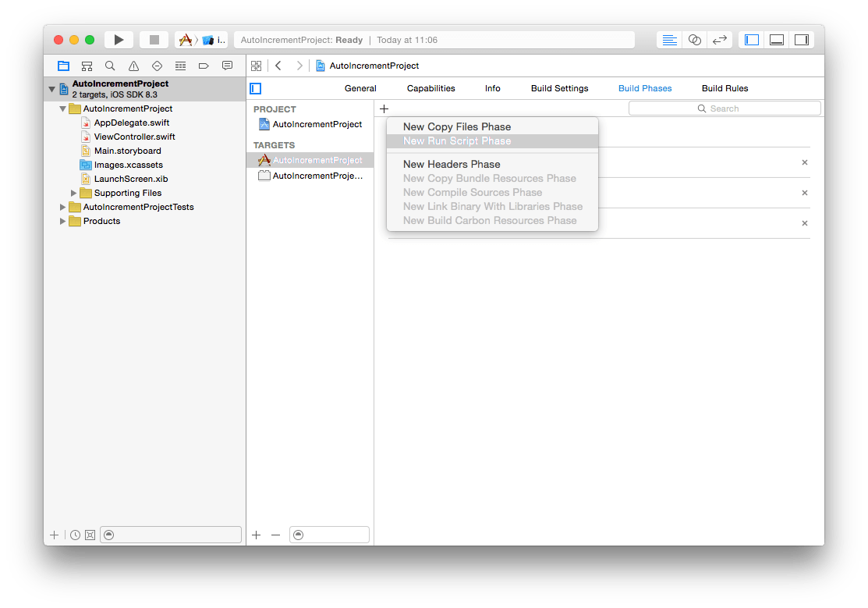Click the activity status display
The height and width of the screenshot is (608, 868).
[x=434, y=40]
